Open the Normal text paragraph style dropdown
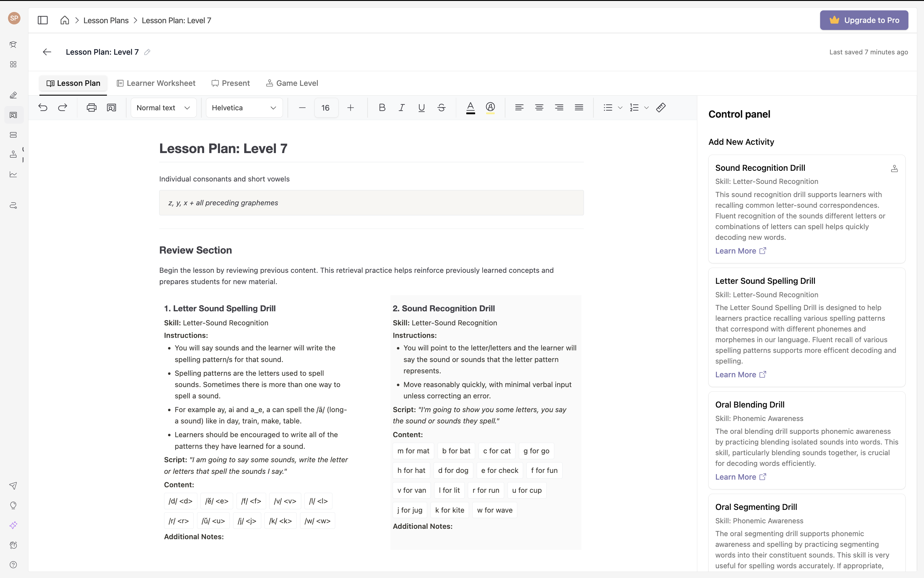The height and width of the screenshot is (578, 924). coord(163,108)
